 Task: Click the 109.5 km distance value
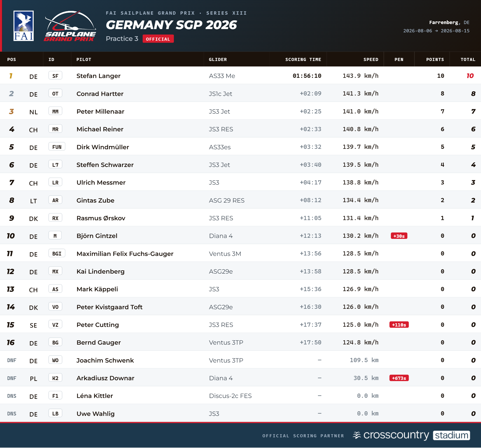point(364,360)
